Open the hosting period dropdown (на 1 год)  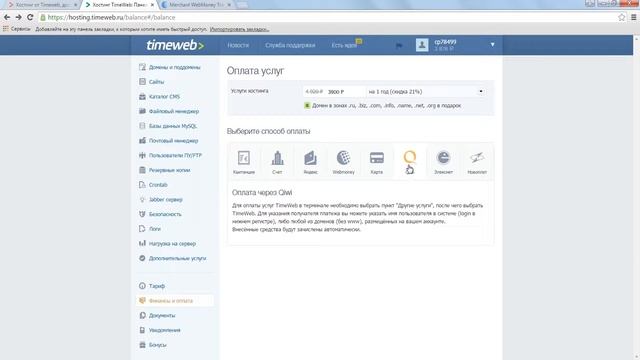(x=426, y=92)
